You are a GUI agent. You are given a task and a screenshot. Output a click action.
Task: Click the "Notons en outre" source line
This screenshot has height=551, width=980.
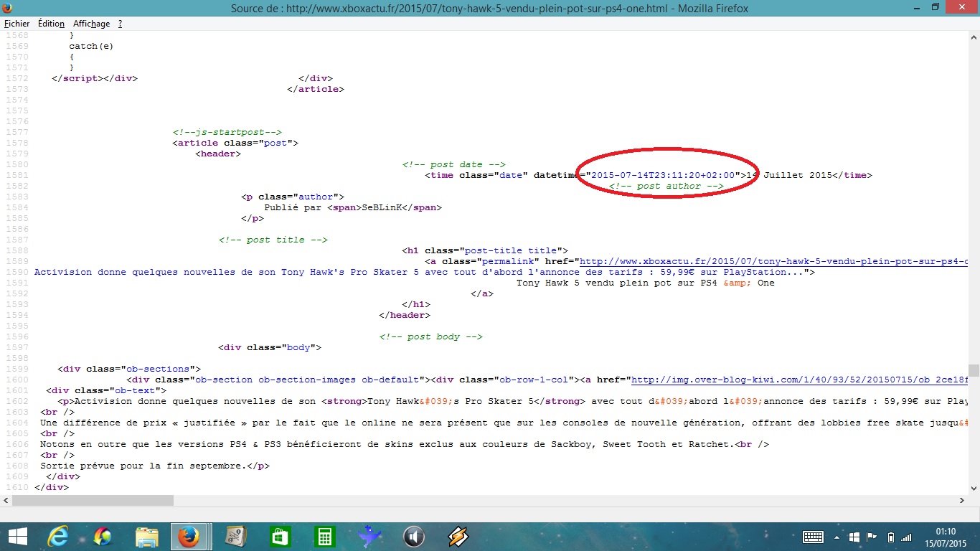(405, 444)
